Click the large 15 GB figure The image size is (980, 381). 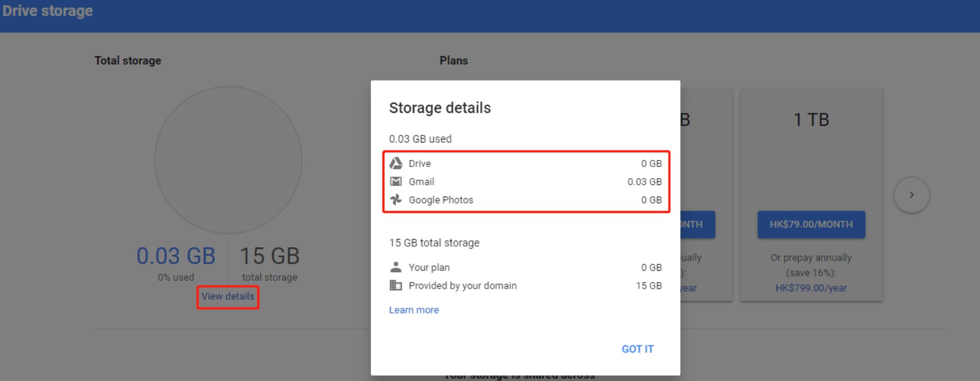point(269,256)
